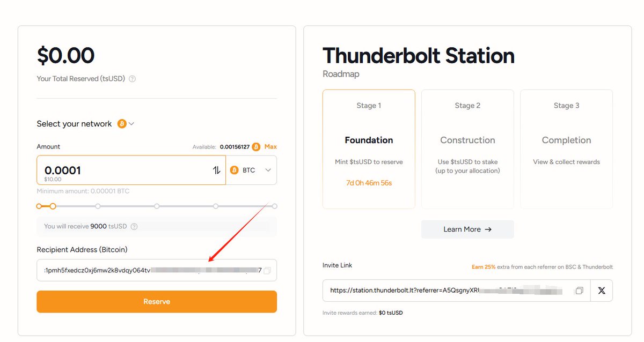Select the Stage 3 Completion card
Screen dimensions: 644x342
click(x=566, y=149)
